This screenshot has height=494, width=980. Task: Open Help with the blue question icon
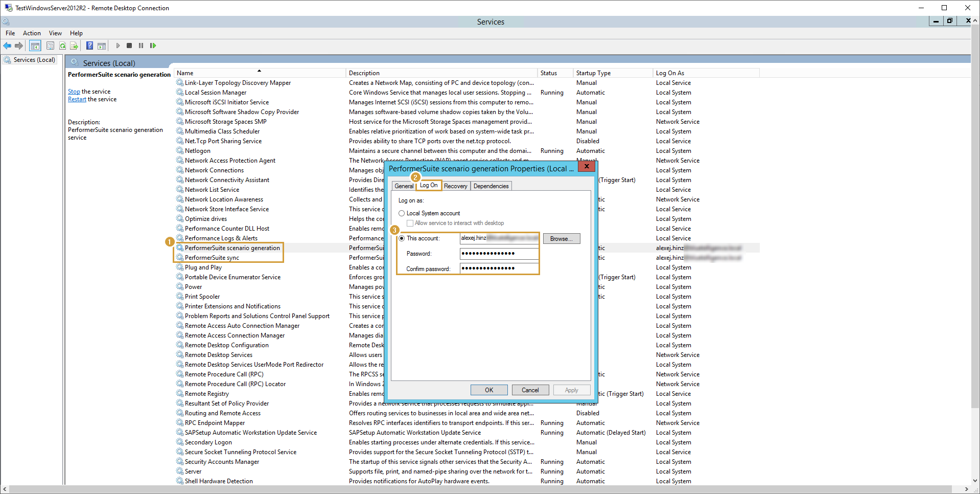click(x=89, y=46)
